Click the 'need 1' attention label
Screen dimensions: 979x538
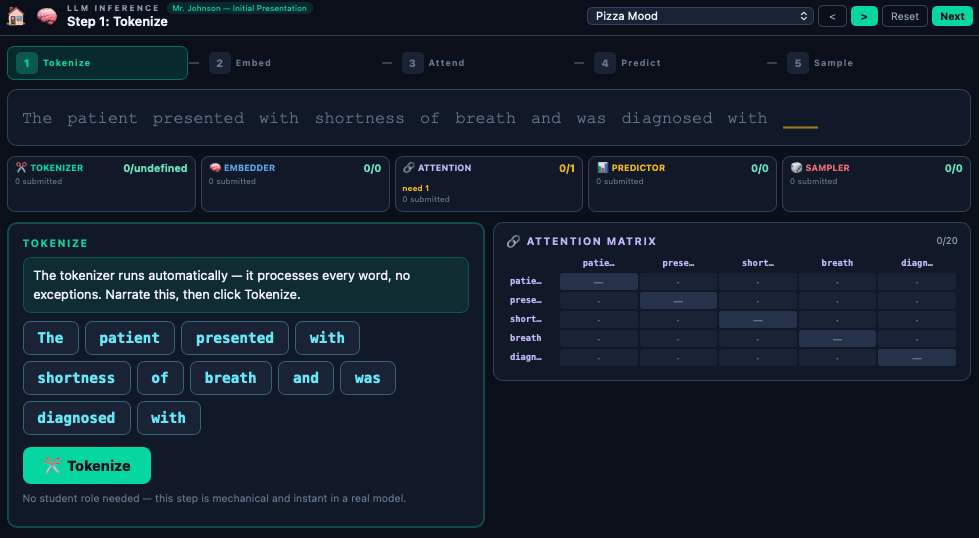click(x=416, y=188)
